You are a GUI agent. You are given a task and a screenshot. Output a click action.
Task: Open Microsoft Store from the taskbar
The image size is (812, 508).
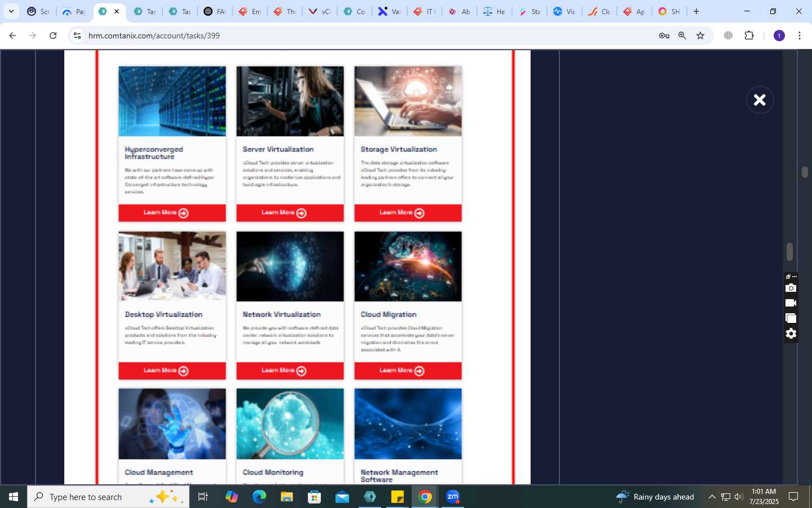[314, 497]
